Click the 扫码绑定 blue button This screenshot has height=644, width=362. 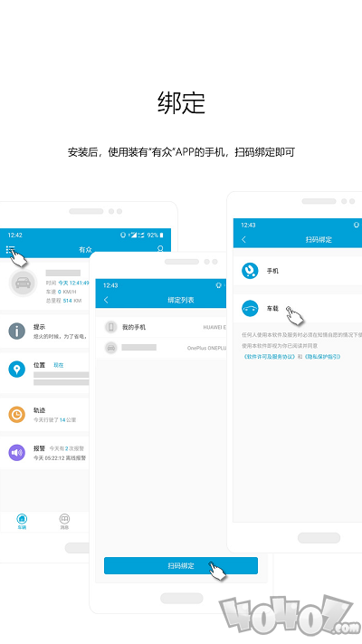click(181, 565)
